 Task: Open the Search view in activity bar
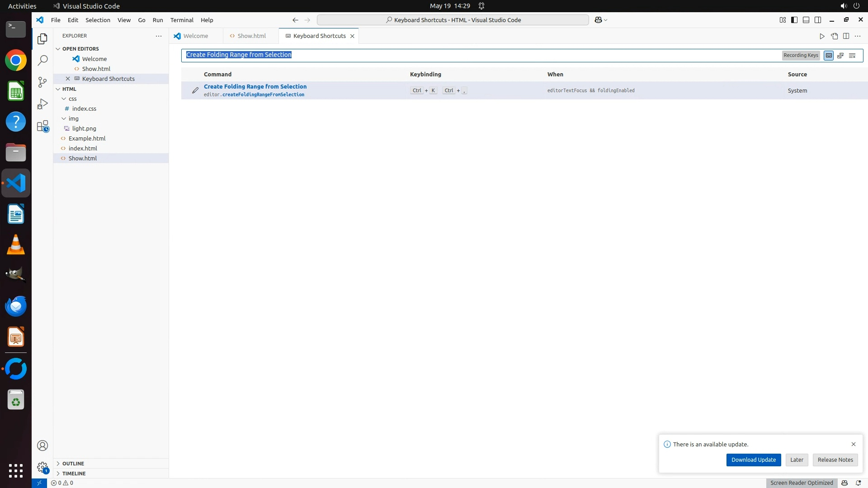tap(42, 60)
